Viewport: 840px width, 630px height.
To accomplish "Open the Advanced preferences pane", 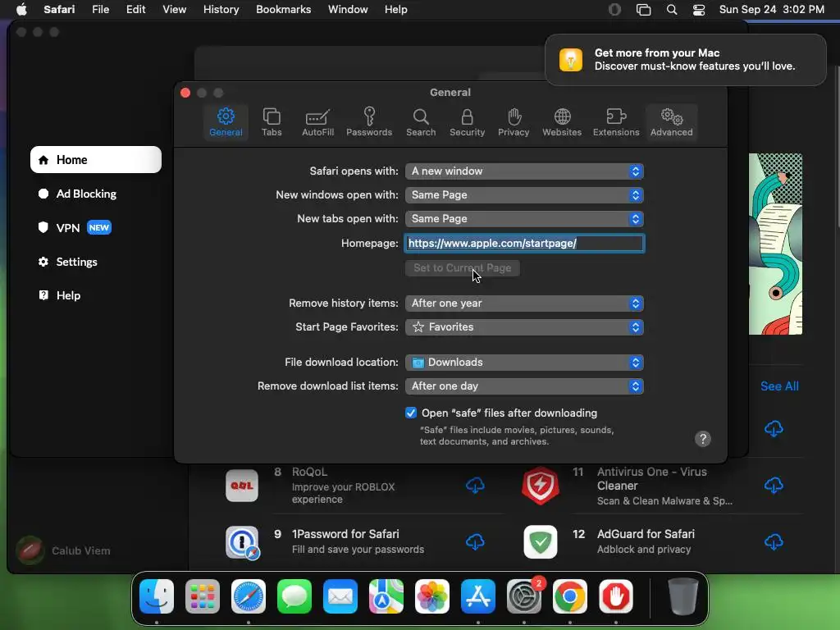I will 671,122.
